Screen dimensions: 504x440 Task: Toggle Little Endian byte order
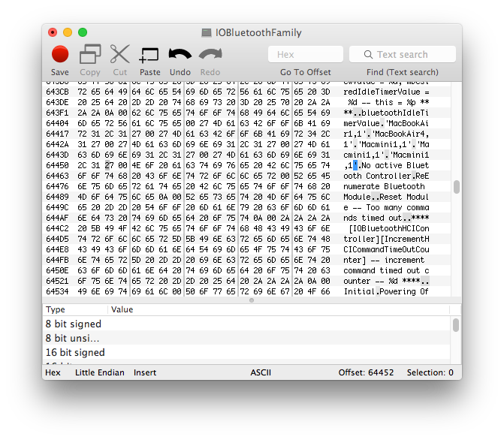[100, 372]
